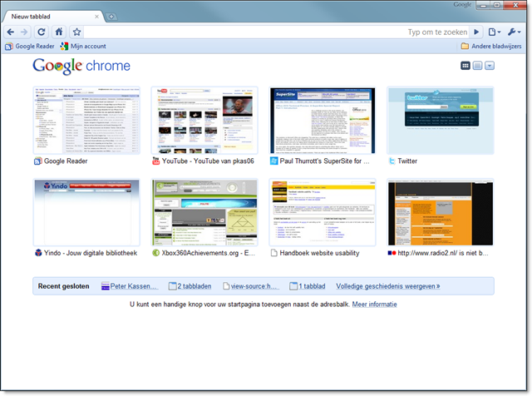Click Xbox360Achievements green favicon

[x=156, y=253]
